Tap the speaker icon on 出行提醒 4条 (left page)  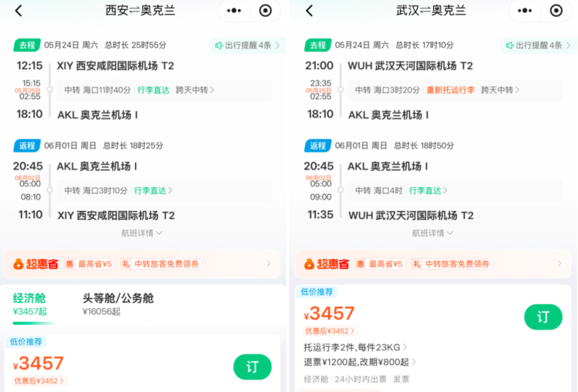tap(219, 45)
